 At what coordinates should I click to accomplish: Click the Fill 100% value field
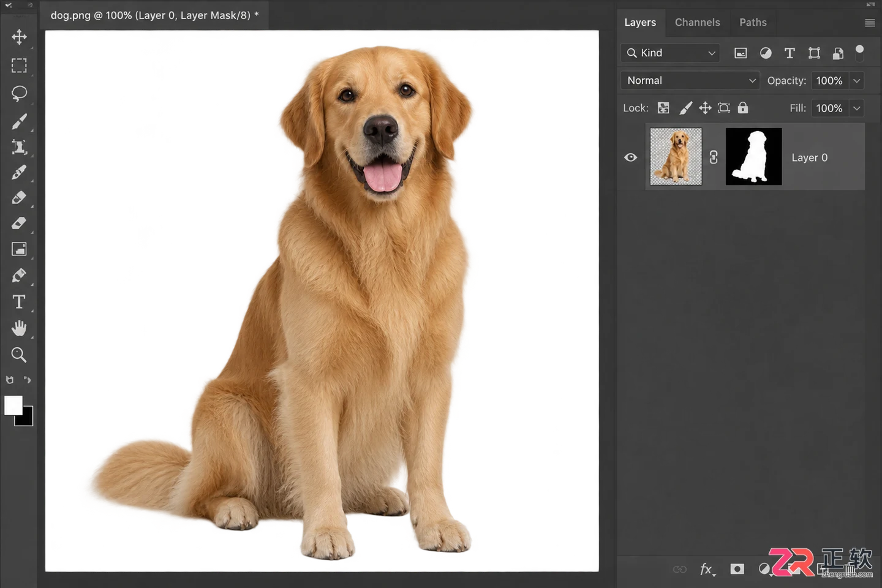pos(830,108)
